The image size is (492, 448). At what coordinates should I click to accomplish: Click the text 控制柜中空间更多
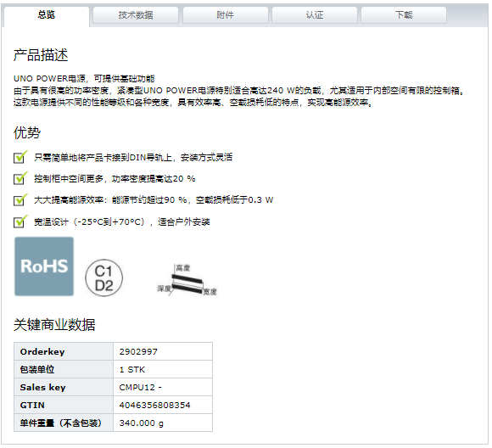[69, 179]
